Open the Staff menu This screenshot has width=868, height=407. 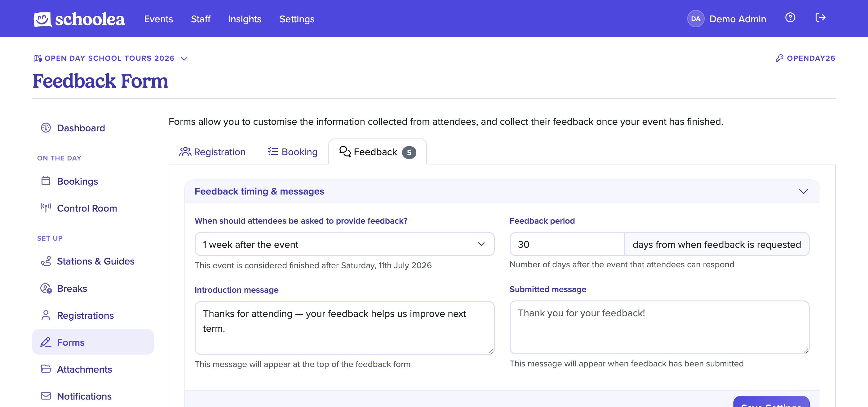tap(201, 19)
